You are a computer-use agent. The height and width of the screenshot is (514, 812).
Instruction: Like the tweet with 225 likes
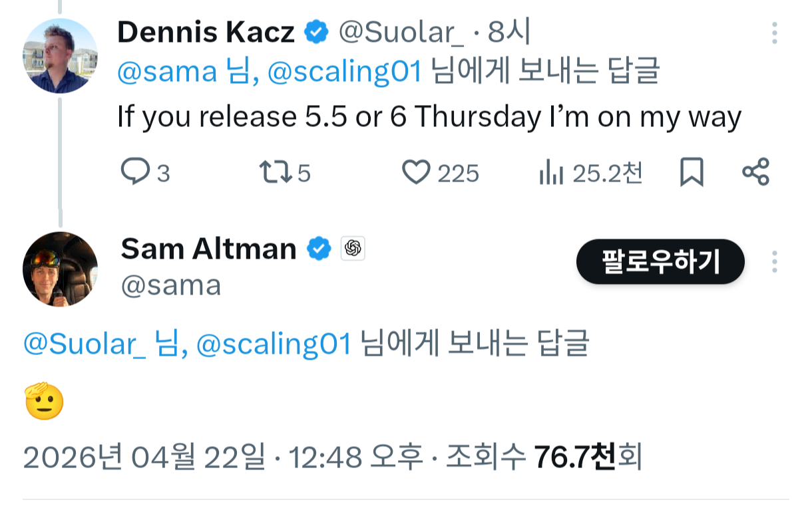coord(417,172)
